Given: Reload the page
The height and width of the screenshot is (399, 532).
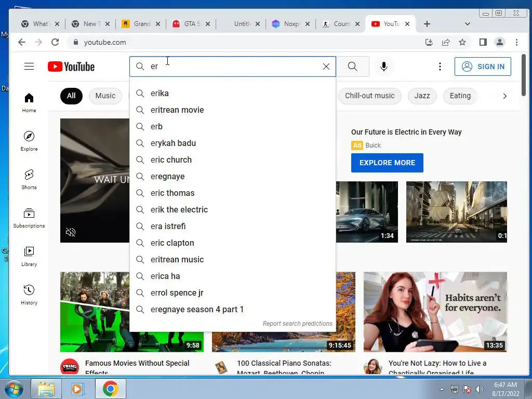Looking at the screenshot, I should click(x=55, y=42).
